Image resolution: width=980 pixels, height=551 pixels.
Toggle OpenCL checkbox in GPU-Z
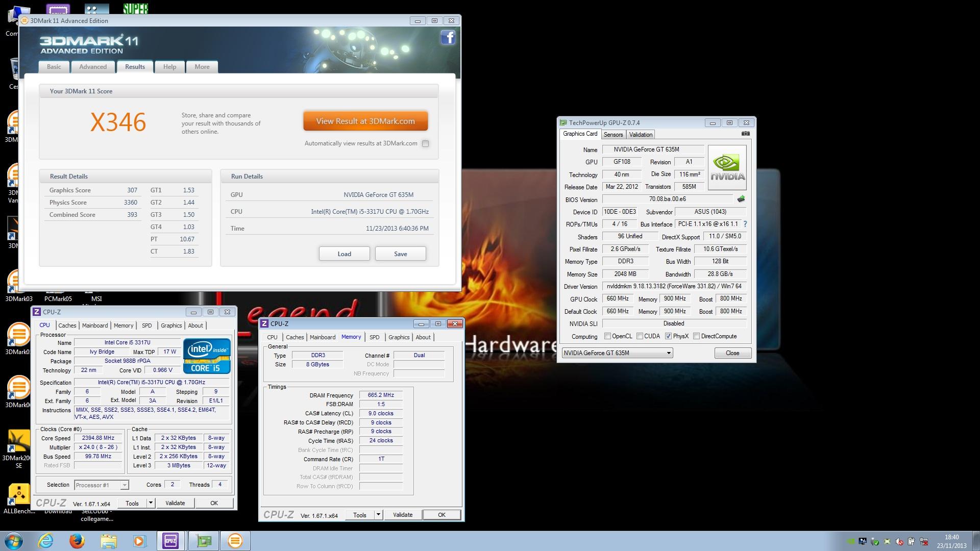607,336
